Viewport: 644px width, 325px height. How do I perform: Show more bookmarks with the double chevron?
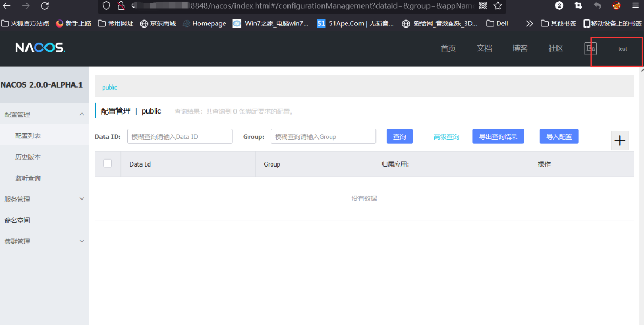tap(529, 24)
